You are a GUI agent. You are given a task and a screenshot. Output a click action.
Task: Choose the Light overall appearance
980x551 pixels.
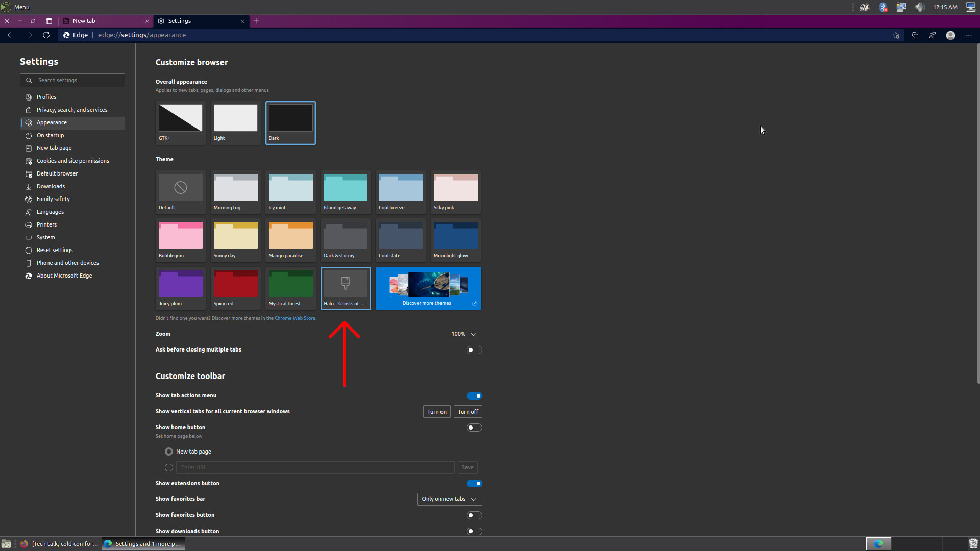235,123
